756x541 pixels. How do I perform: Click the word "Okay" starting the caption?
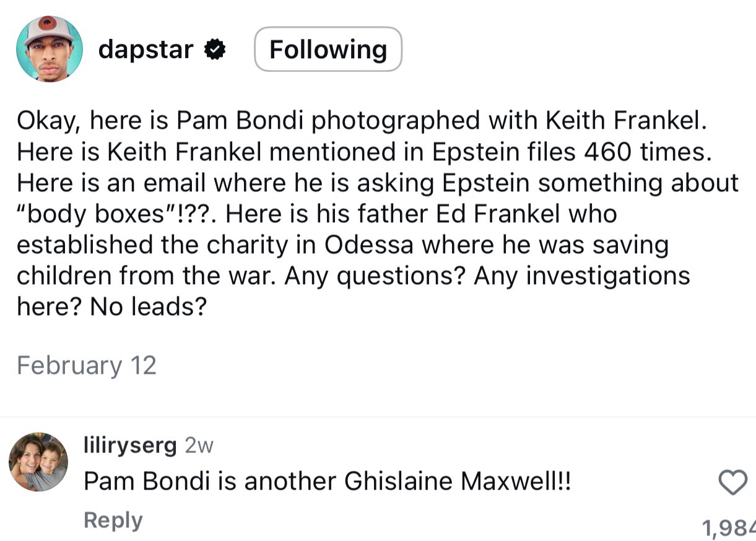(x=48, y=121)
